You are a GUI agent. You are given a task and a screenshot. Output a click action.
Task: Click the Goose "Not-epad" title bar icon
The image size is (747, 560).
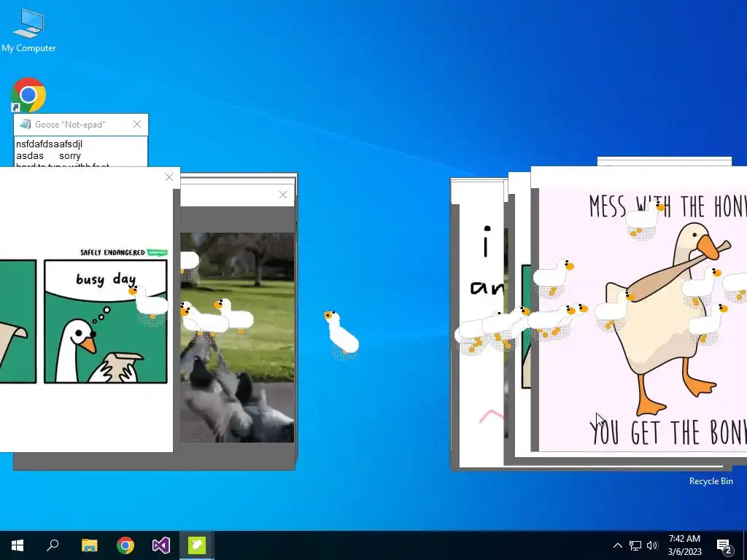click(26, 124)
